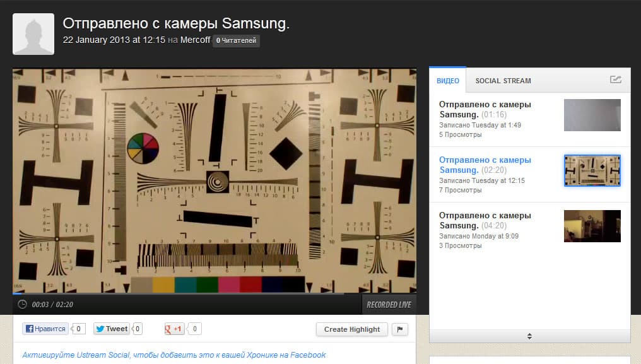
Task: Open the share icon in the sidebar header
Action: click(x=616, y=79)
